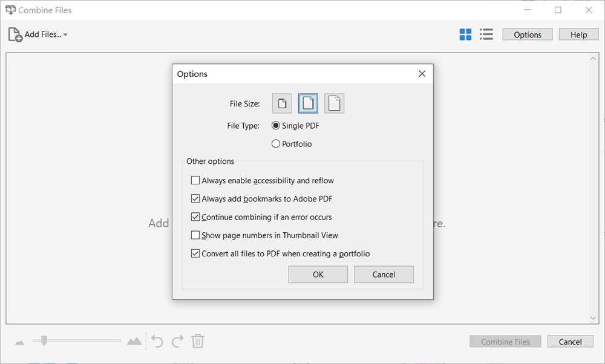This screenshot has height=364, width=605.
Task: Uncheck always add bookmarks to Adobe PDF
Action: click(x=195, y=198)
